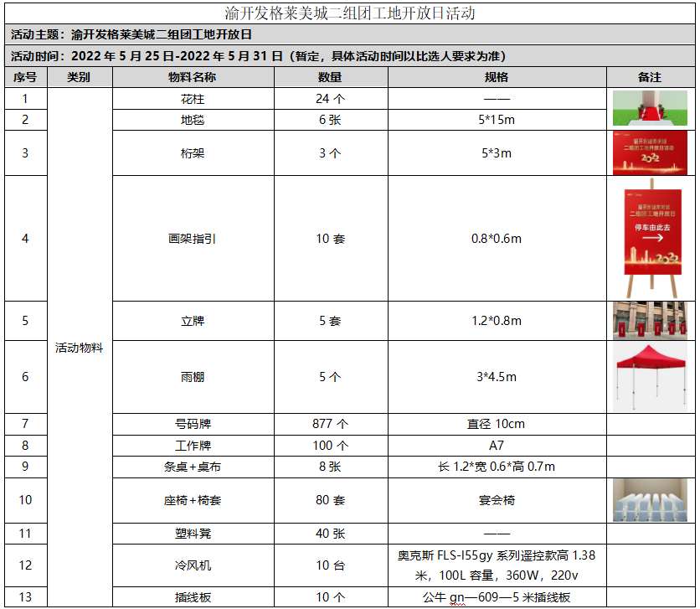Viewport: 700px width, 609px height.
Task: Click the 877 个 quantity cell
Action: [330, 424]
